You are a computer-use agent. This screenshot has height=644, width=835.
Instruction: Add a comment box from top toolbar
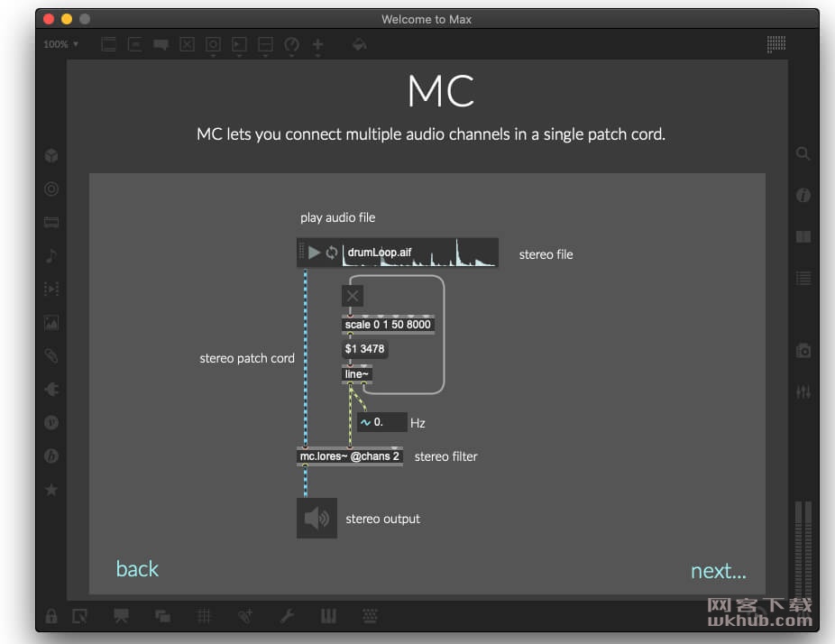click(161, 44)
